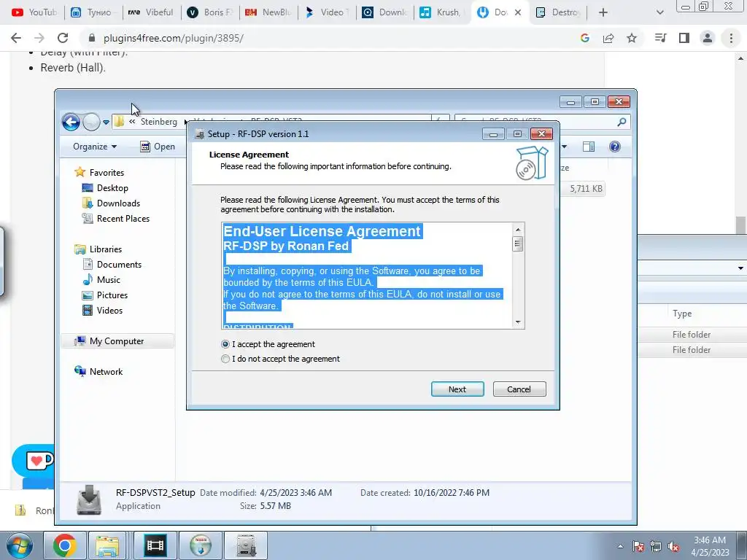Click Open in Explorer toolbar

click(x=158, y=147)
